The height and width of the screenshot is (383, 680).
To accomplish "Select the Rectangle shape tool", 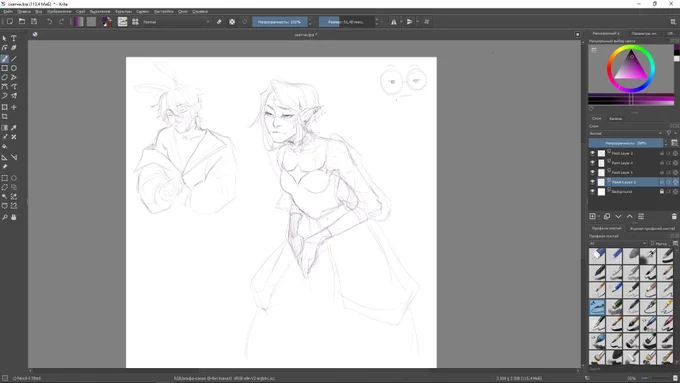I will click(x=5, y=68).
